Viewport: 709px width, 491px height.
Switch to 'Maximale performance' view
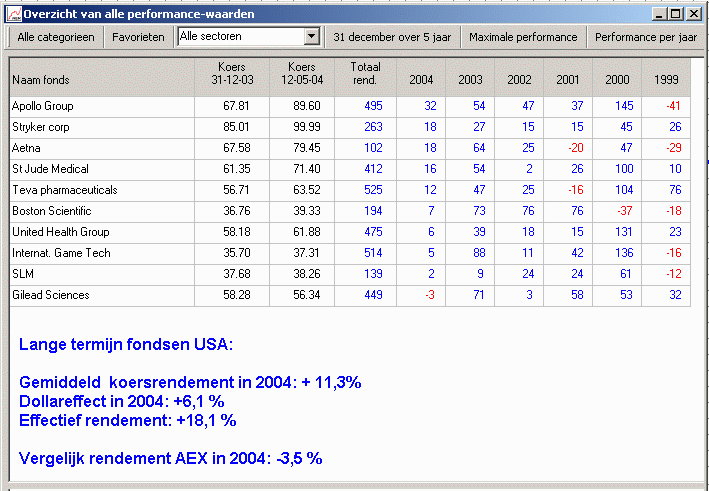click(x=523, y=37)
